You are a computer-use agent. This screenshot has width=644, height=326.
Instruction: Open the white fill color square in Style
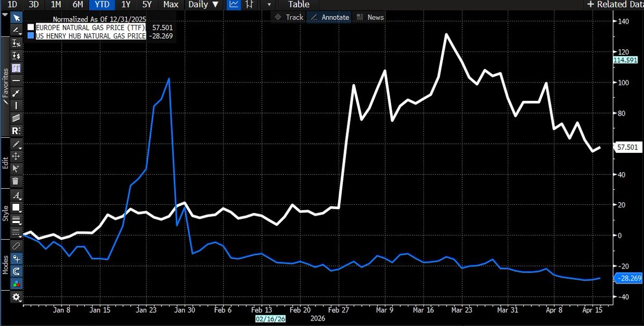coord(16,208)
